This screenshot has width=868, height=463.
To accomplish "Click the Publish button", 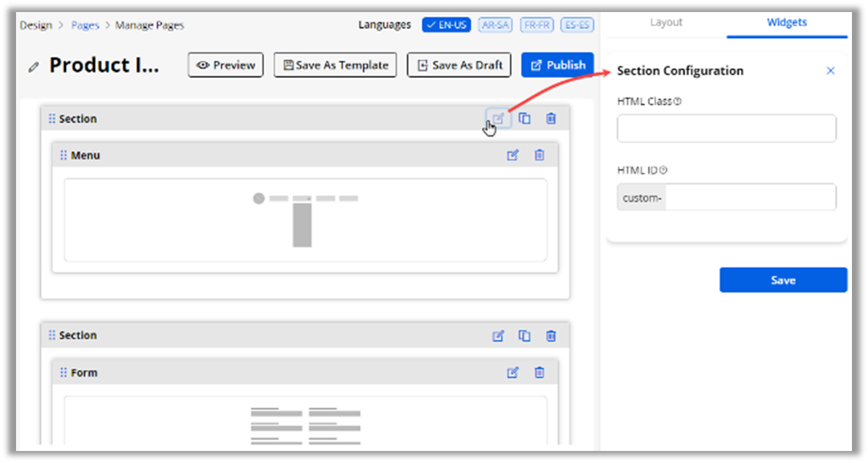I will click(x=557, y=65).
